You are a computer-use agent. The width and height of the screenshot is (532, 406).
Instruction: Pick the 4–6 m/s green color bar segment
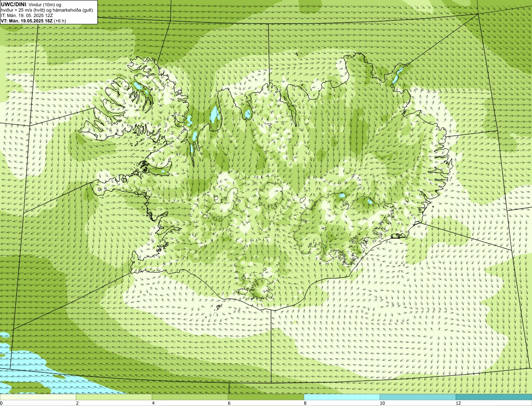[x=190, y=397]
